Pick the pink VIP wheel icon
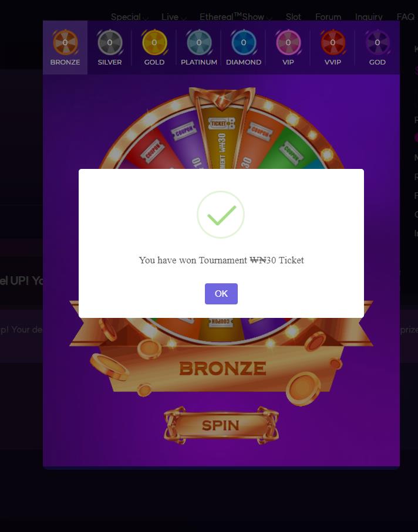The width and height of the screenshot is (418, 532). pos(288,43)
